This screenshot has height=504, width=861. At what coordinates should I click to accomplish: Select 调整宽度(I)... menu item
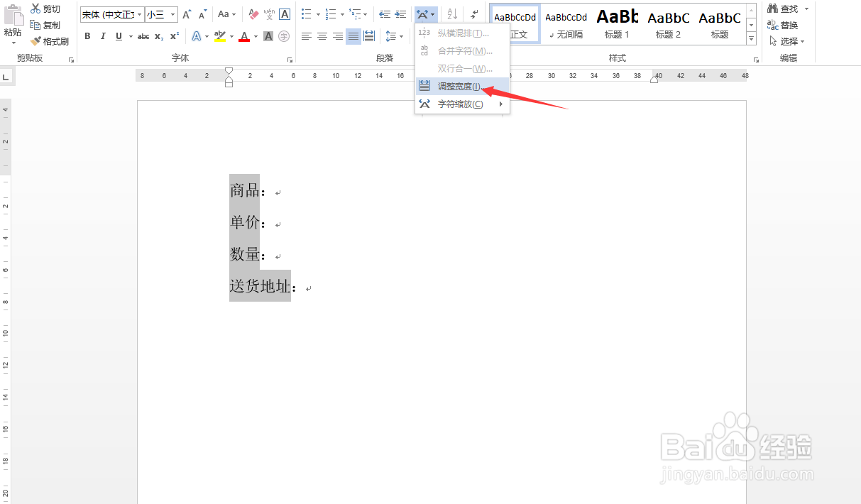click(x=462, y=86)
